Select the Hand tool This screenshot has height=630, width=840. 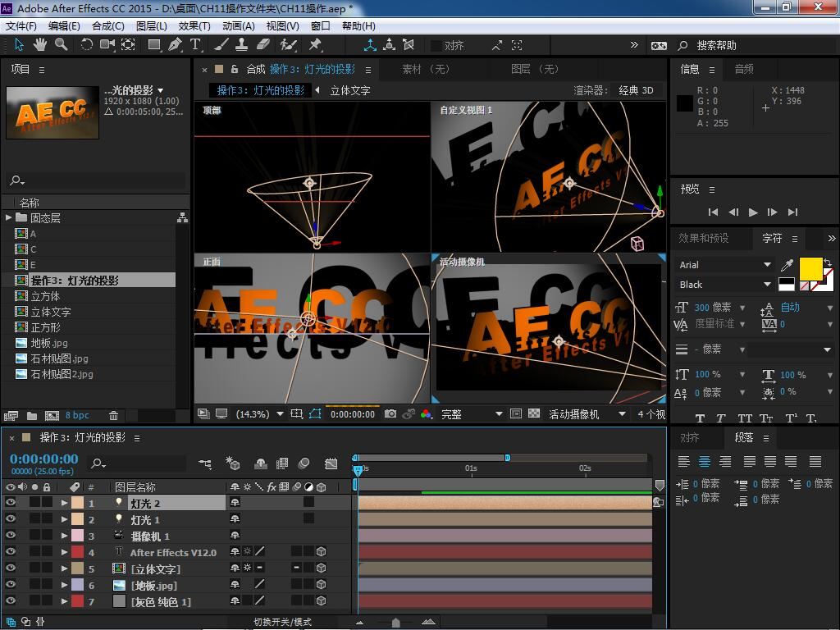click(x=41, y=45)
